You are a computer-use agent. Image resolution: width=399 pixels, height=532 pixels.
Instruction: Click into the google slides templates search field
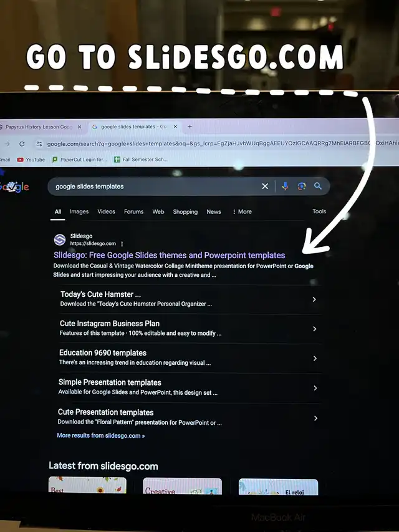click(x=156, y=186)
